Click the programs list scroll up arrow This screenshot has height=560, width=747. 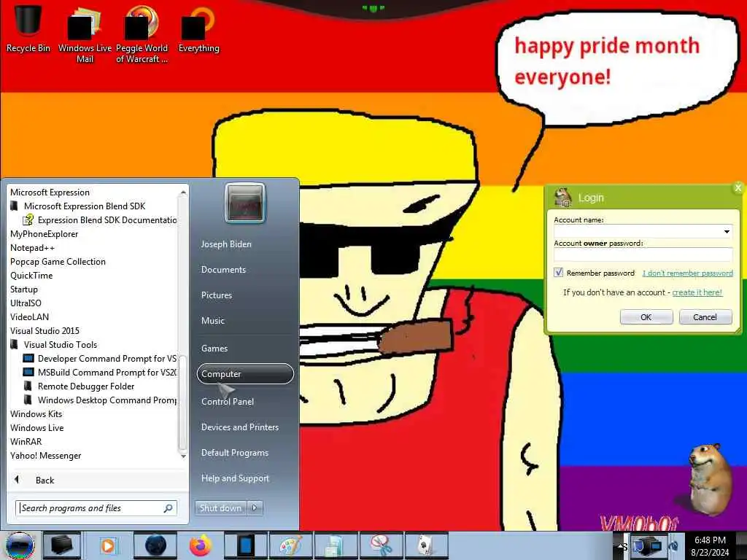coord(183,192)
